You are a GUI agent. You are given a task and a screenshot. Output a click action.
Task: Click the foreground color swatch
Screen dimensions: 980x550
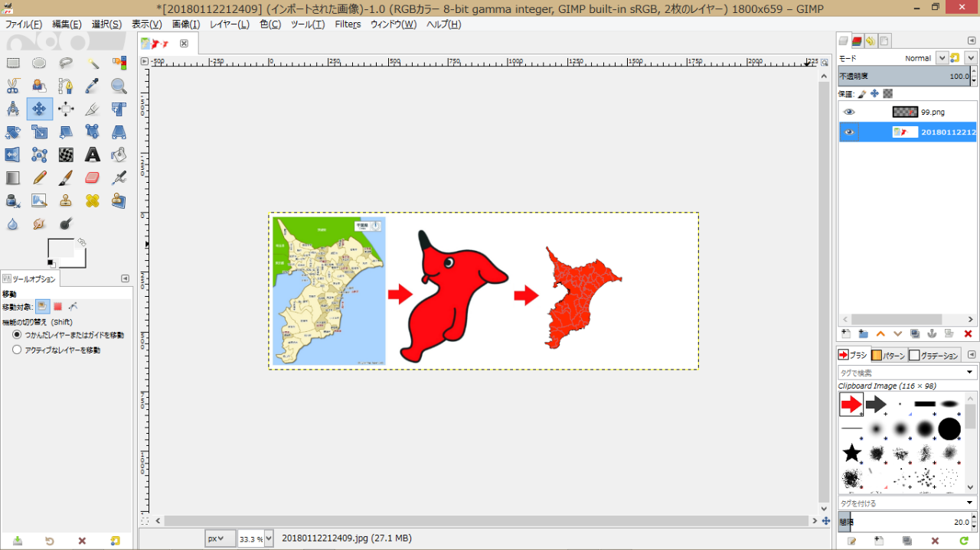point(60,249)
